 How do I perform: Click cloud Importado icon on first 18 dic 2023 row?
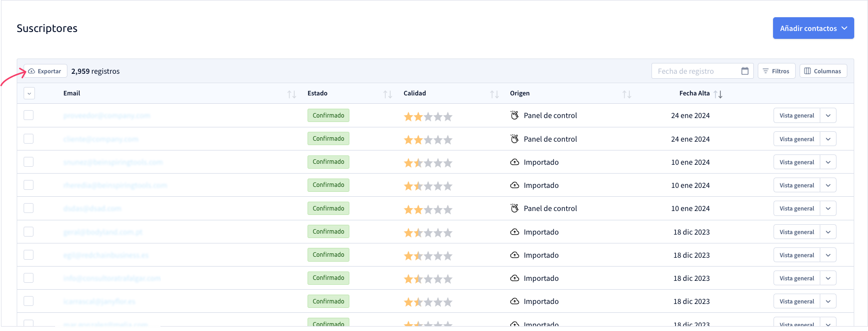click(x=515, y=232)
